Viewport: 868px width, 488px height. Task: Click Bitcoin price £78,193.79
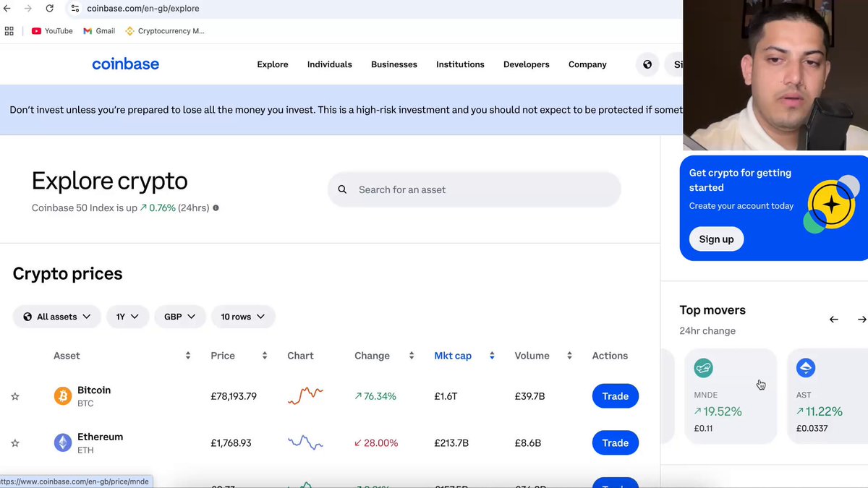[234, 396]
